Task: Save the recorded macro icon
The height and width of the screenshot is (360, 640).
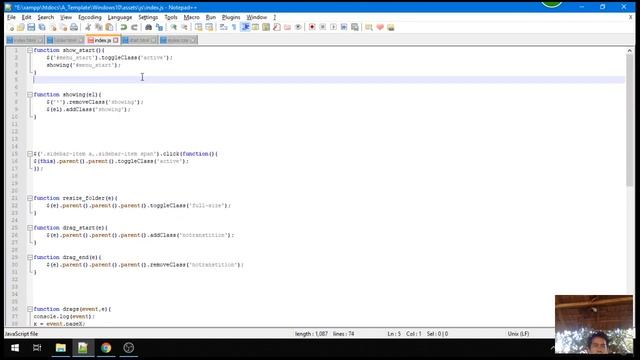Action: tap(355, 27)
